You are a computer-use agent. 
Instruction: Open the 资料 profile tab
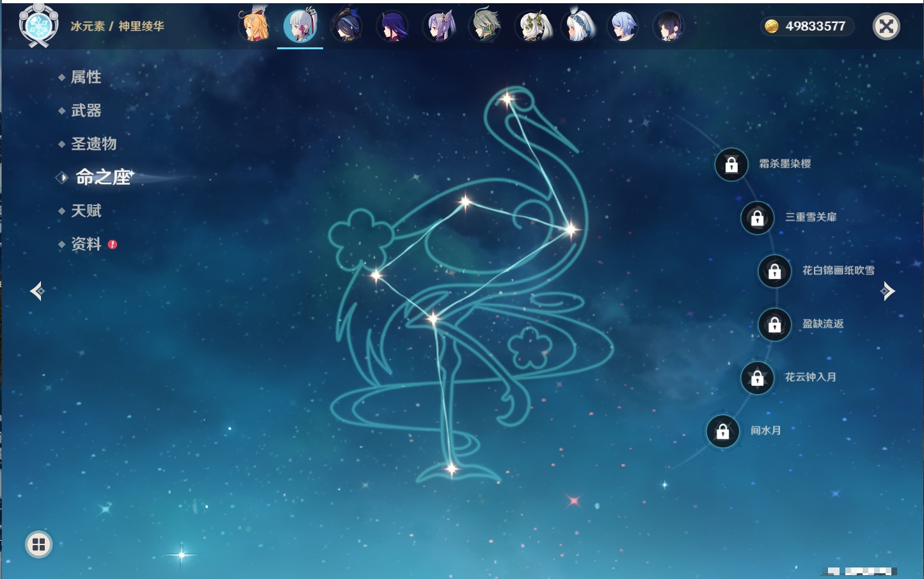[x=86, y=244]
